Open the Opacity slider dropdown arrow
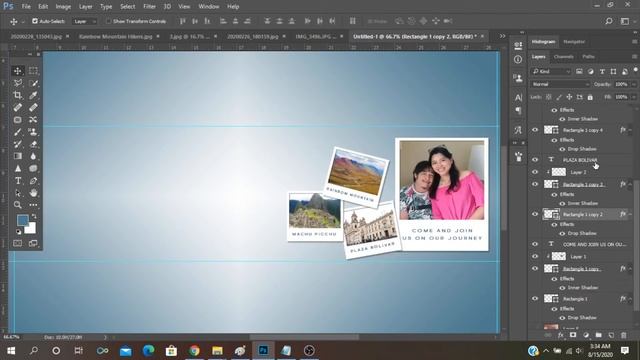 coord(634,84)
